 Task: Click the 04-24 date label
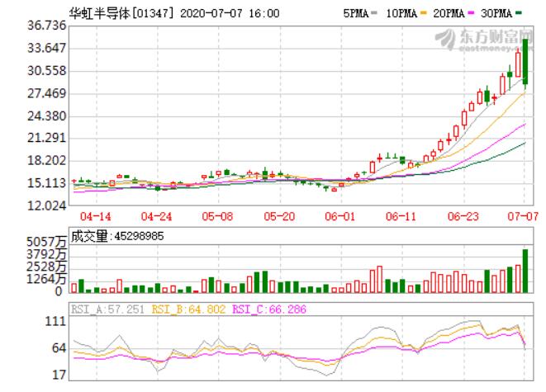point(156,217)
